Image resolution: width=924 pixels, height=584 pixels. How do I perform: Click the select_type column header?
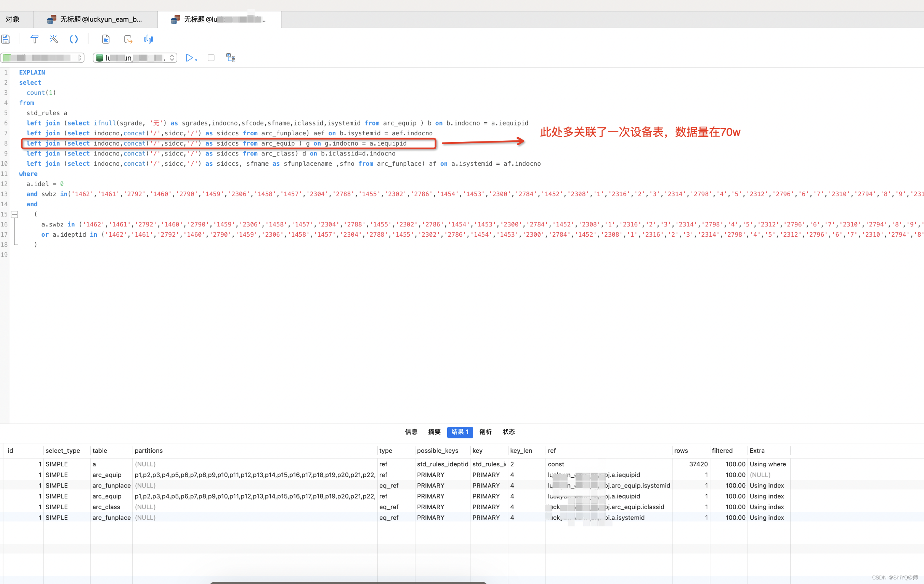[x=67, y=451]
